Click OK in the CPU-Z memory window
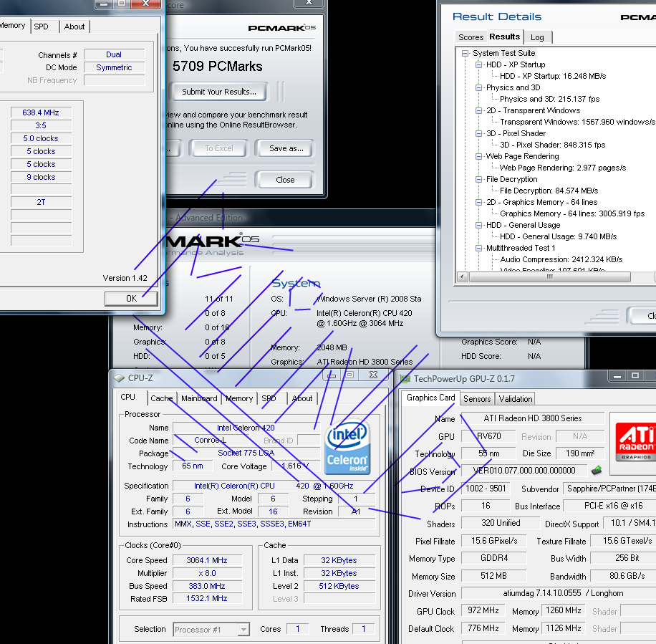The width and height of the screenshot is (656, 644). (x=131, y=298)
